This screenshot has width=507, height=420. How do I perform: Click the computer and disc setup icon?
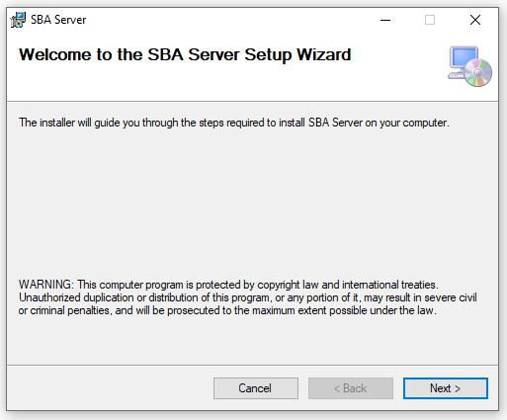tap(469, 66)
